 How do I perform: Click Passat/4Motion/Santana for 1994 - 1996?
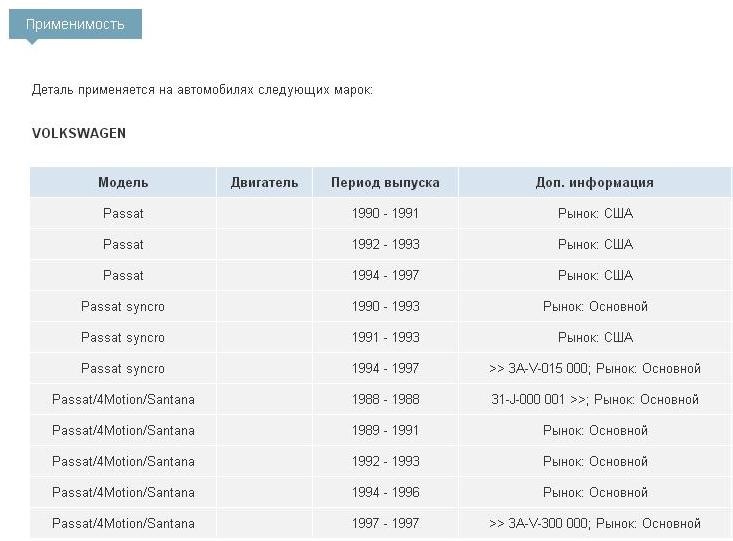(x=123, y=492)
